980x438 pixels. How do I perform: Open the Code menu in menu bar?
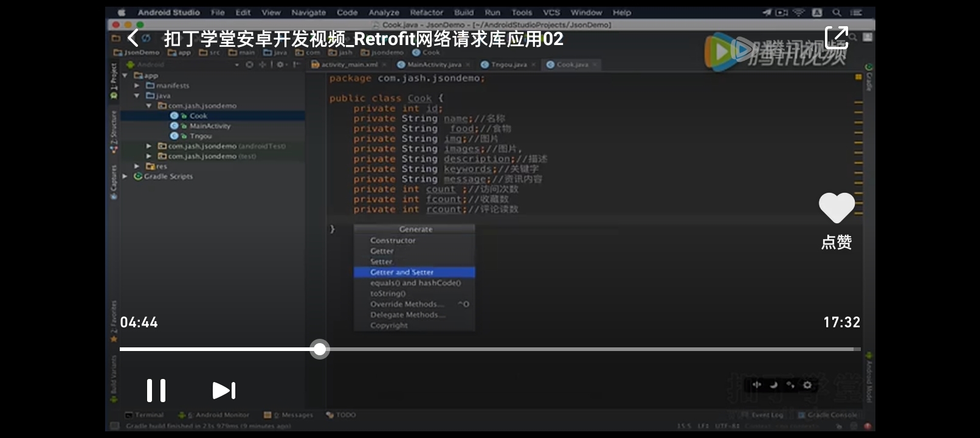(347, 12)
